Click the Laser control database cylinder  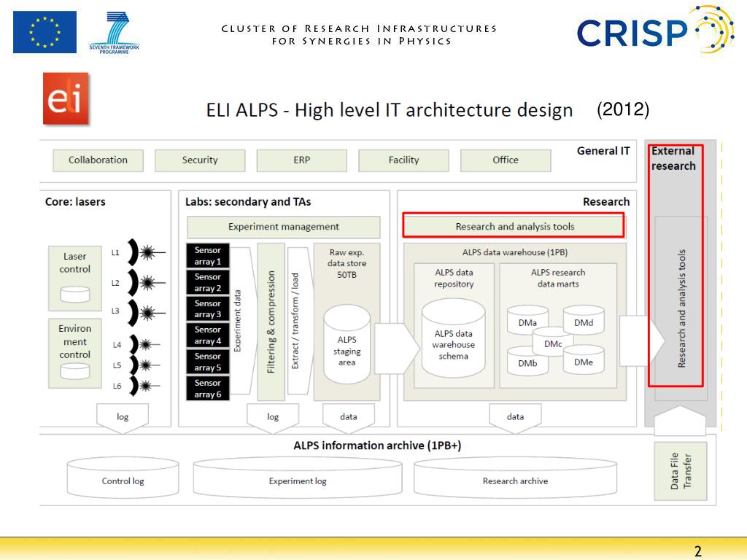(x=75, y=295)
